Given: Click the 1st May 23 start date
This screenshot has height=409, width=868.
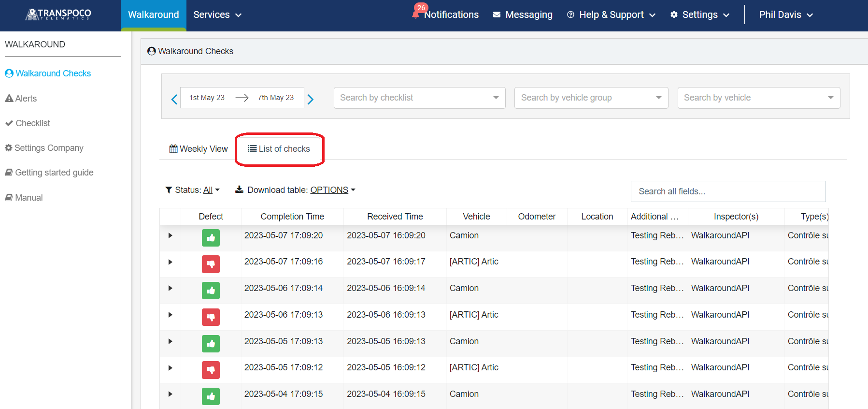Looking at the screenshot, I should click(207, 98).
